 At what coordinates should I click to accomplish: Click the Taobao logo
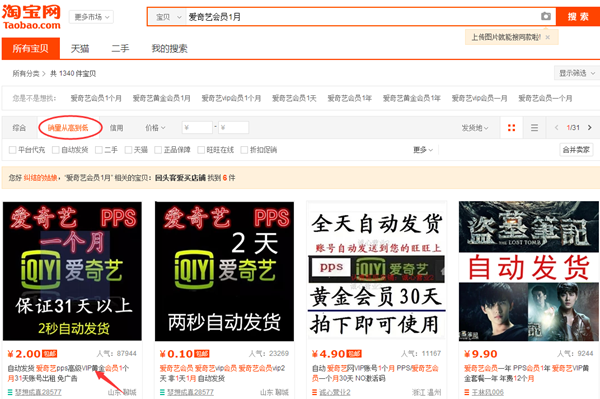coord(31,17)
